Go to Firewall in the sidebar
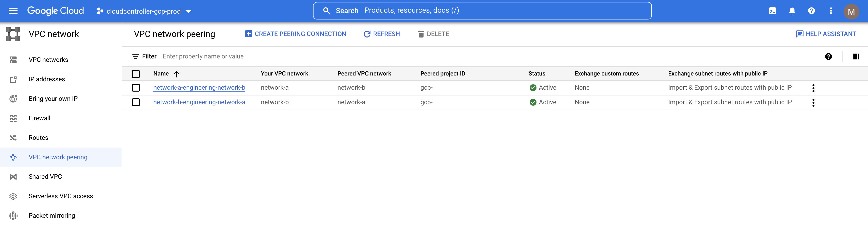 click(x=39, y=118)
